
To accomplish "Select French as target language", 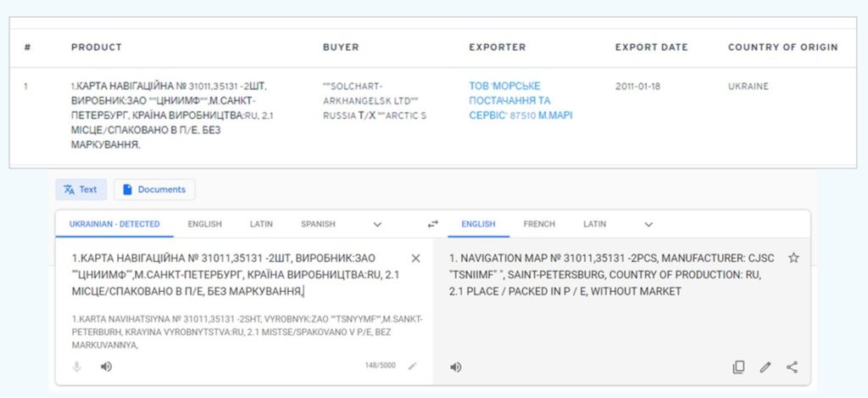I will (x=539, y=224).
